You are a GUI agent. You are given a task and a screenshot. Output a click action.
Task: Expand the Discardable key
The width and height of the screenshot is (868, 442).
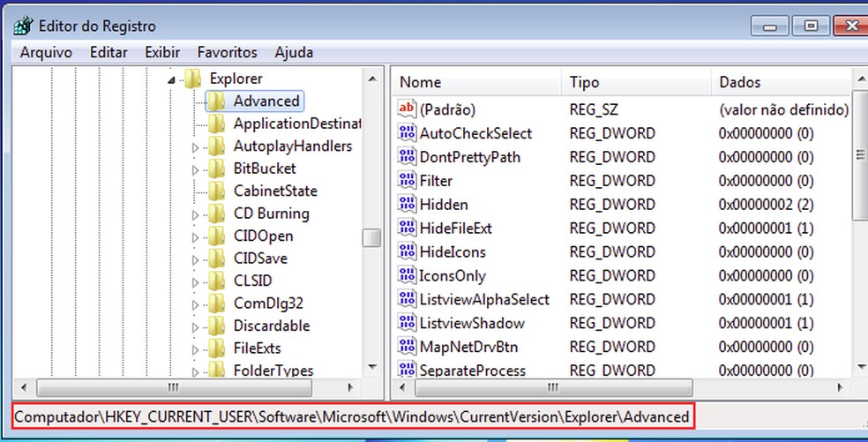[x=195, y=327]
